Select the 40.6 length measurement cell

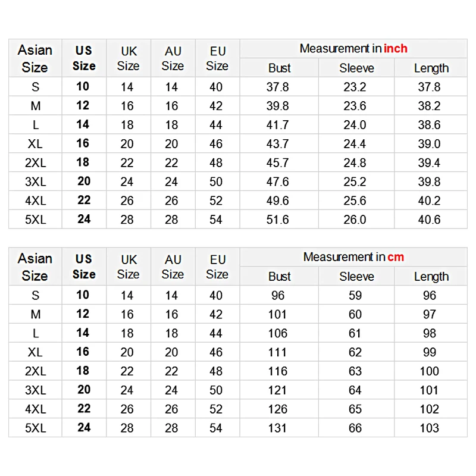[x=429, y=220]
